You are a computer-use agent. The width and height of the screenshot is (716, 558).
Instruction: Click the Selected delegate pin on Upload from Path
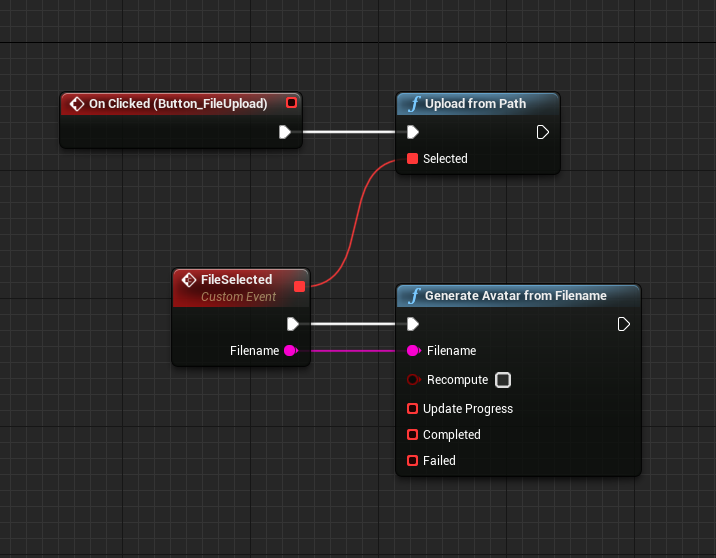coord(412,159)
